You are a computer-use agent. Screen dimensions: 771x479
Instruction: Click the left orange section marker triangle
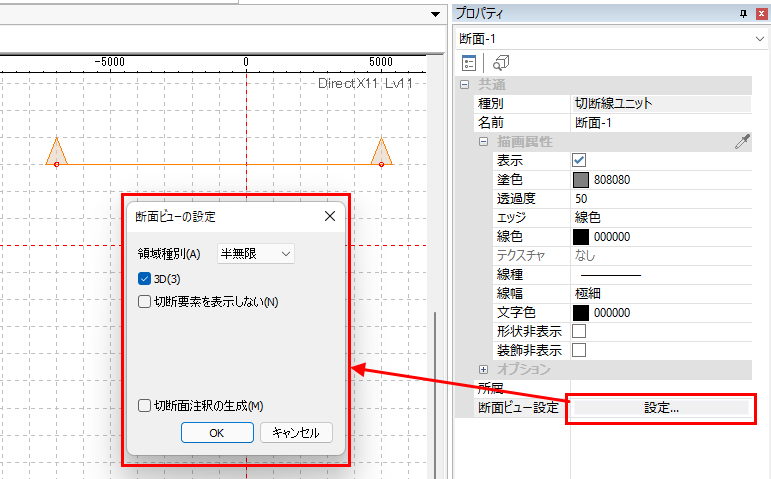(x=56, y=152)
